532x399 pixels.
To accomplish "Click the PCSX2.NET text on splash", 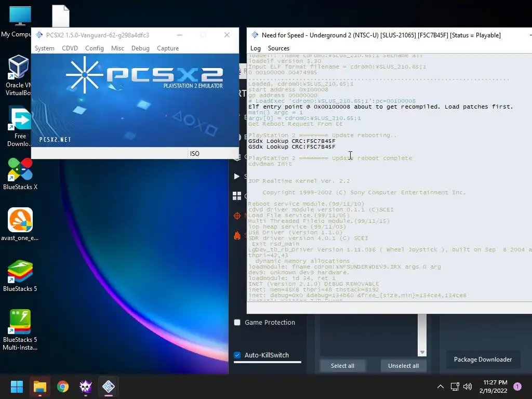I will pos(55,139).
